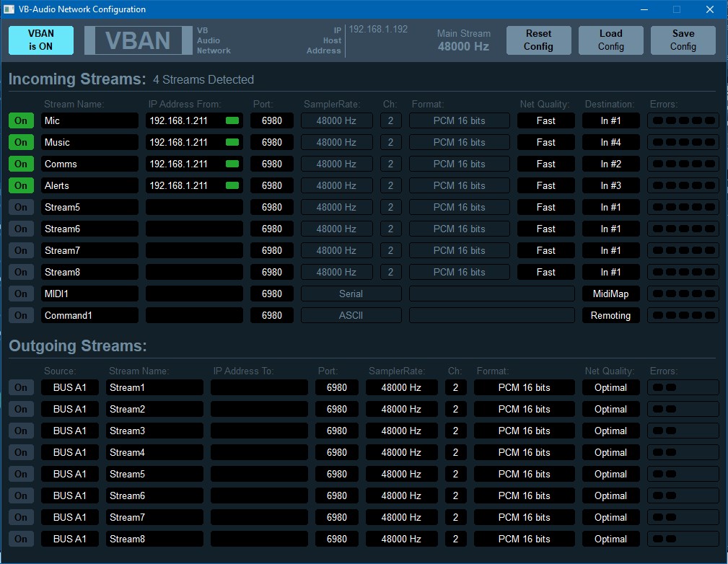Click the green activity indicator for the Mic stream
This screenshot has width=728, height=564.
[x=231, y=120]
